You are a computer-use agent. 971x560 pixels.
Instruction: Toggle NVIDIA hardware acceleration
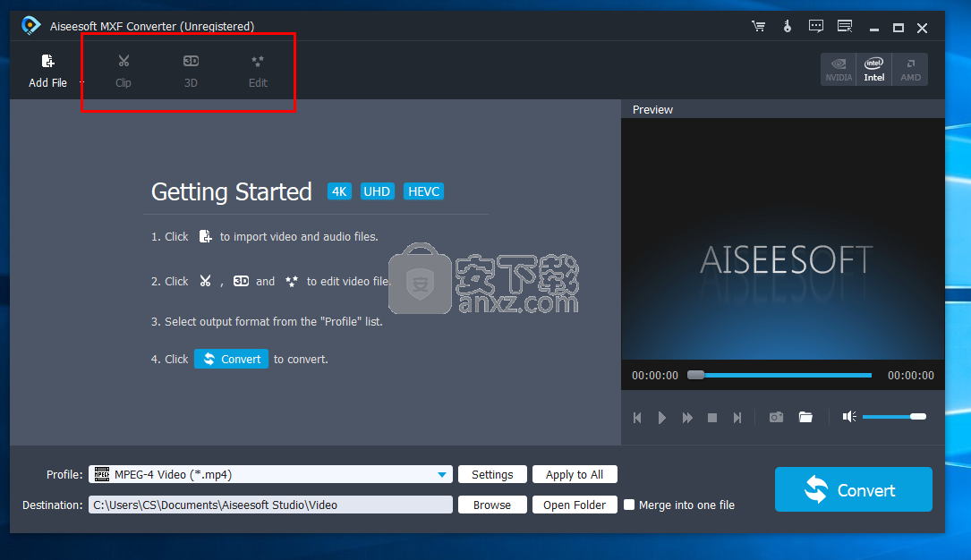pos(839,69)
